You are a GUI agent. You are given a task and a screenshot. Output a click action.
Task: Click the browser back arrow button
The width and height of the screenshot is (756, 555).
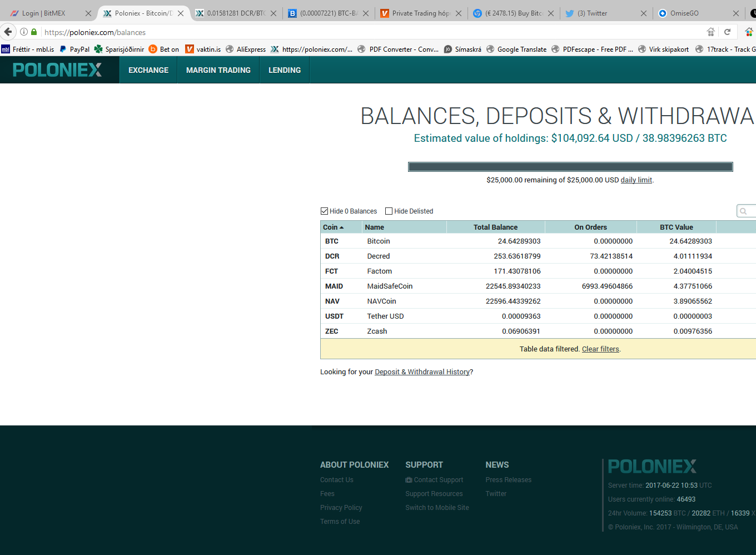(x=8, y=32)
